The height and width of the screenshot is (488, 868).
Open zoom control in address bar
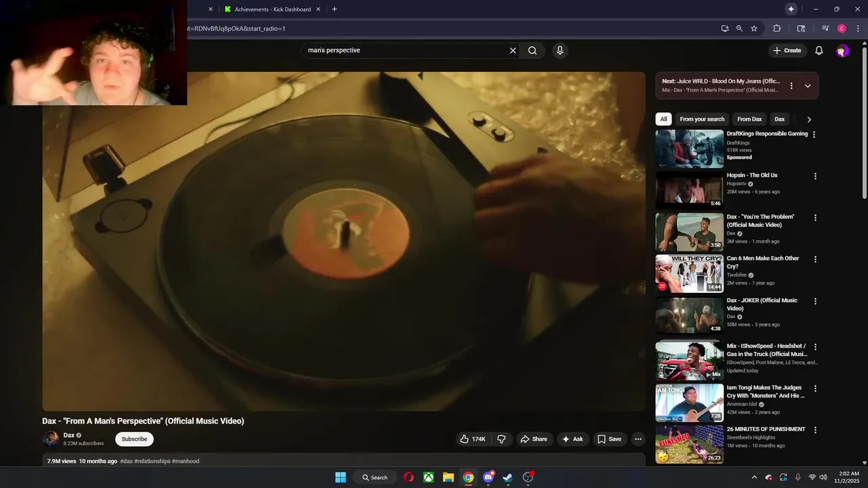pyautogui.click(x=739, y=28)
